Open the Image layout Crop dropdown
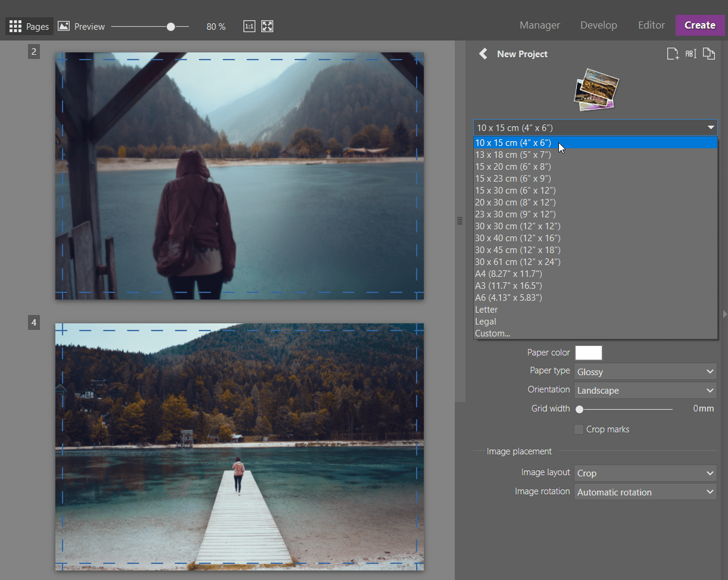The image size is (728, 580). click(645, 473)
